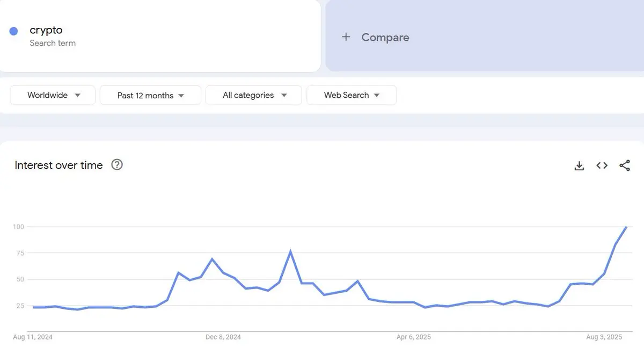Share the interest over time chart
The height and width of the screenshot is (361, 644).
(x=625, y=166)
